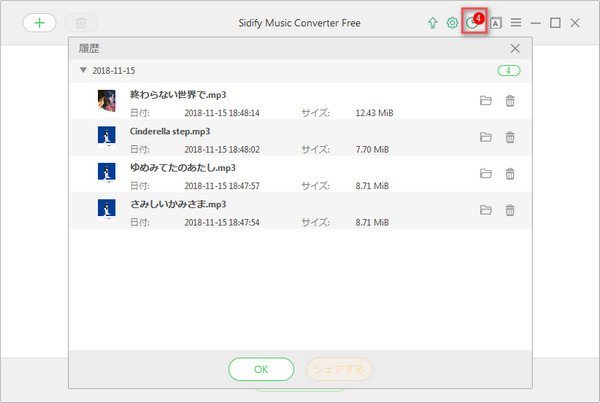Open folder for さみしいかみさま.mp3
This screenshot has height=403, width=600.
(486, 210)
